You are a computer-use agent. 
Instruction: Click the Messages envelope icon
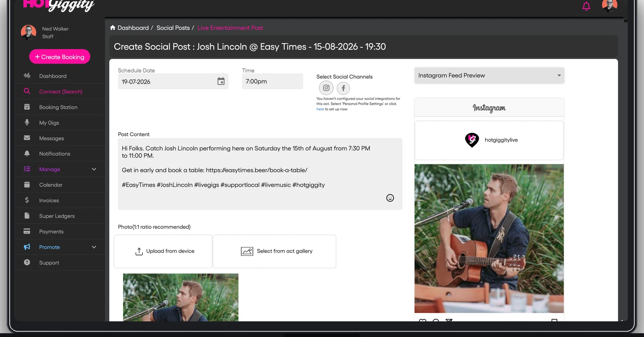pos(27,138)
